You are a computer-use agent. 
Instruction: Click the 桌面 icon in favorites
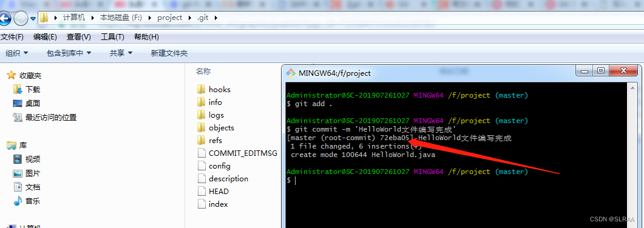(x=17, y=103)
